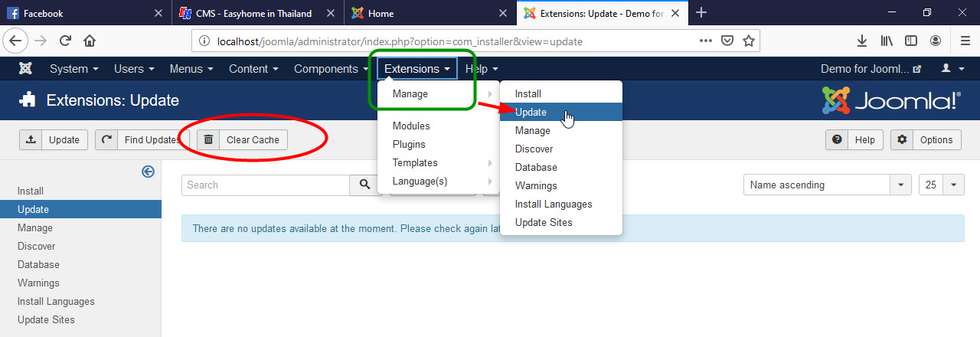Click the site information icon in the address bar
This screenshot has height=337, width=980.
click(204, 41)
